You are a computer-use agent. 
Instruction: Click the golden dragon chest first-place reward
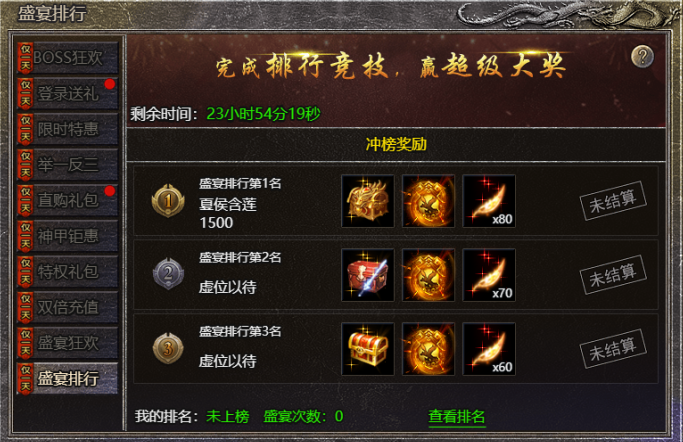click(x=368, y=201)
